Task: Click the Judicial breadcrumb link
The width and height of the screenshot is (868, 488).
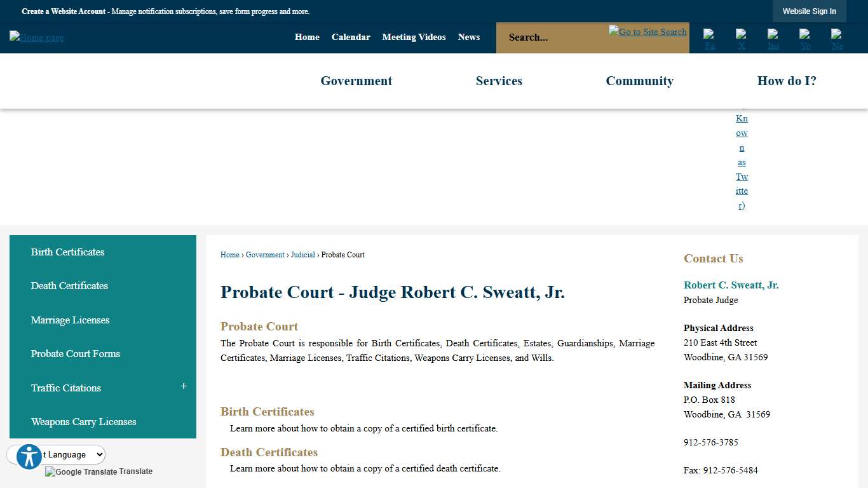Action: (303, 255)
